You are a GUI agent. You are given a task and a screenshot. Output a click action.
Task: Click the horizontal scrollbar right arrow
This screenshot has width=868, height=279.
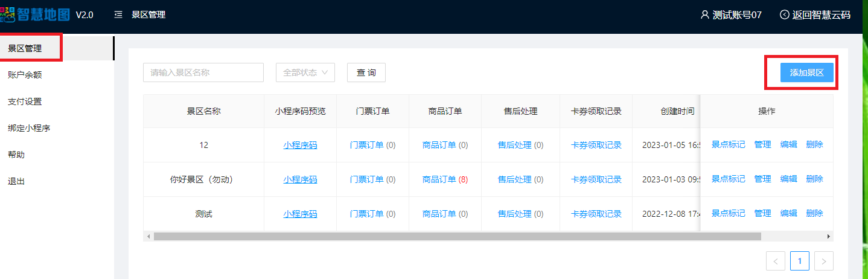[829, 237]
